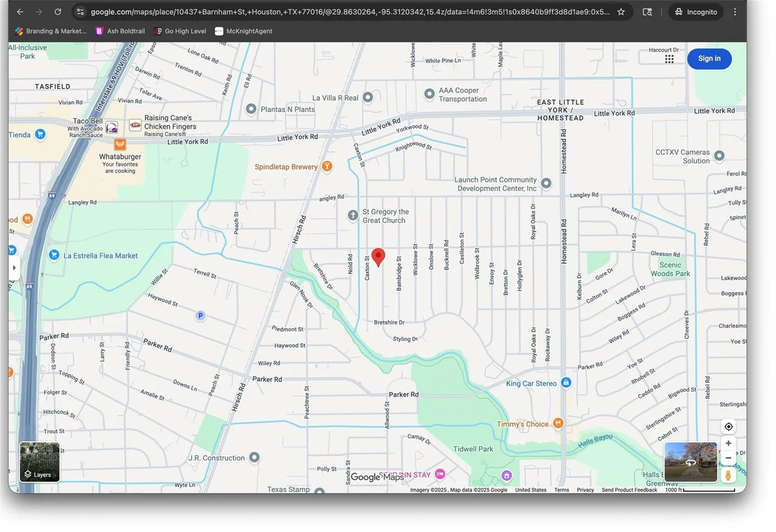Image resolution: width=776 pixels, height=532 pixels.
Task: Open the McKnightAgent bookmark
Action: 244,31
